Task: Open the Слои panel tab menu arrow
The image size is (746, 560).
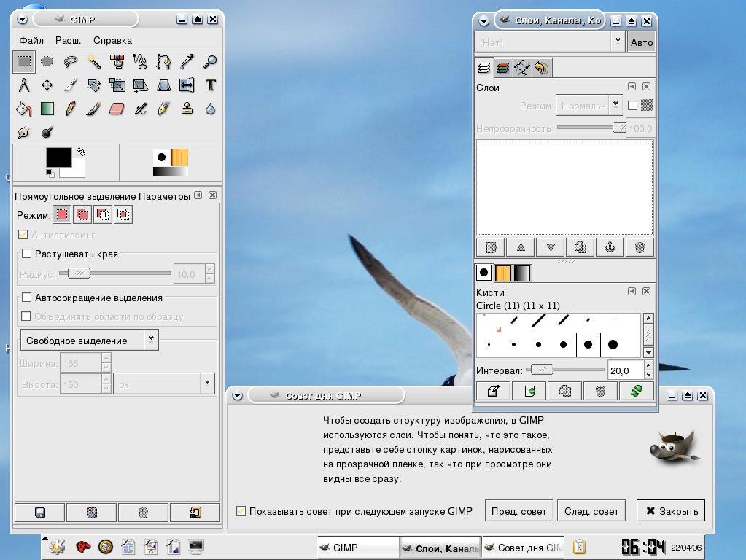Action: click(x=632, y=86)
